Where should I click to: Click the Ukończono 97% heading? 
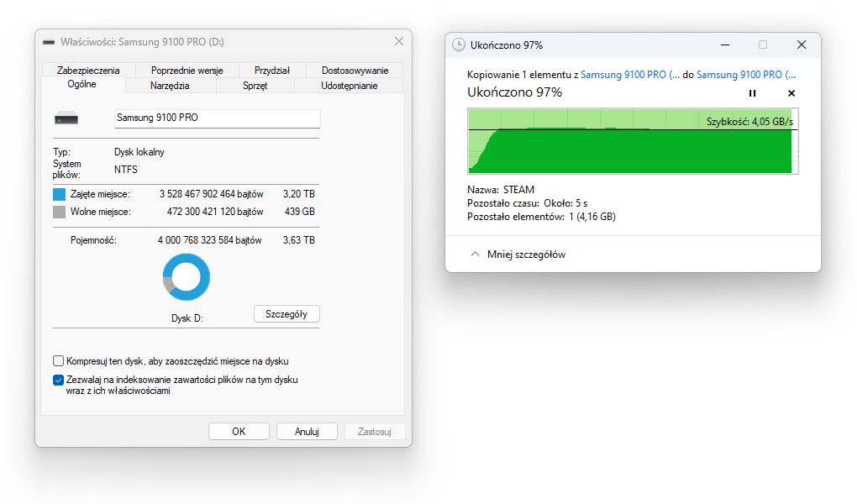[x=514, y=92]
